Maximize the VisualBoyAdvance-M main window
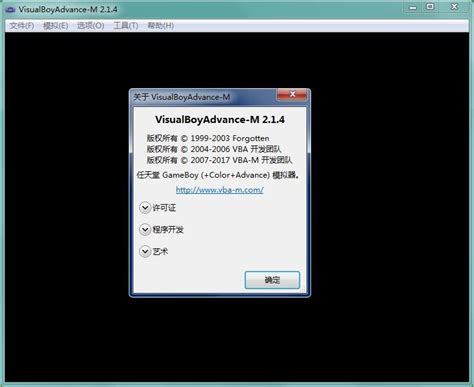Image resolution: width=474 pixels, height=387 pixels. pos(430,7)
